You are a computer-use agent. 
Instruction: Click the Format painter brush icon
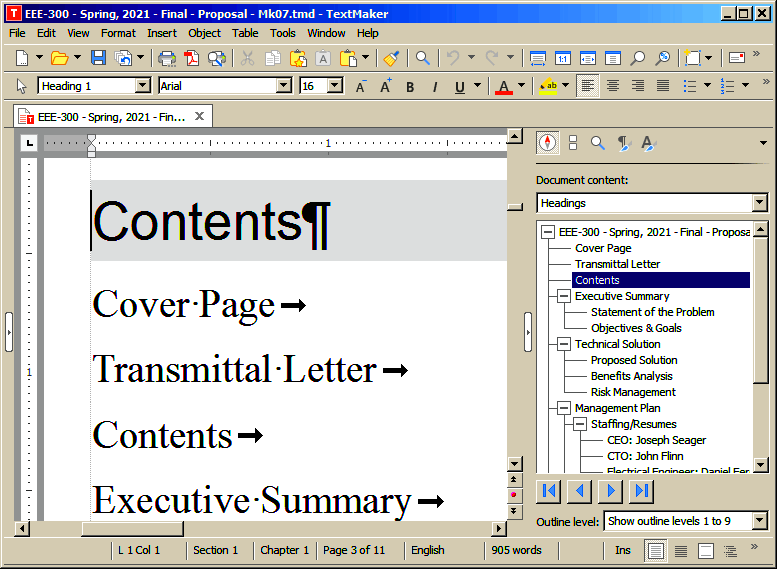pyautogui.click(x=390, y=58)
